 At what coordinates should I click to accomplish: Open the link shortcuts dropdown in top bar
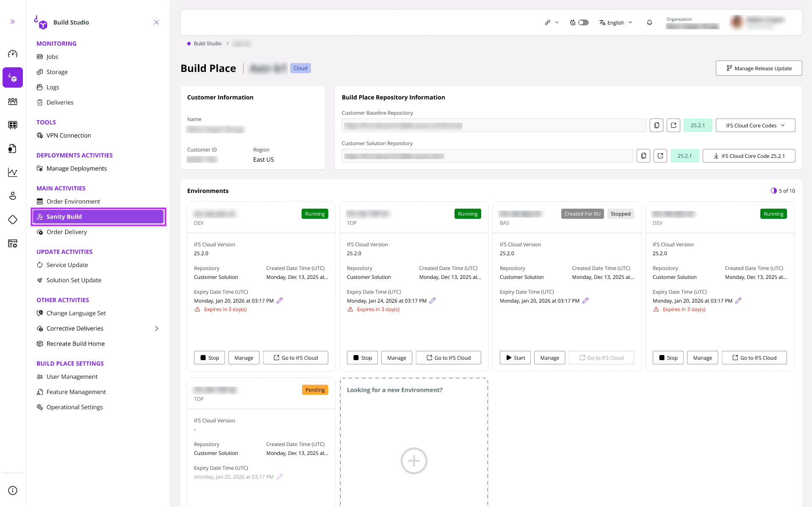coord(551,22)
